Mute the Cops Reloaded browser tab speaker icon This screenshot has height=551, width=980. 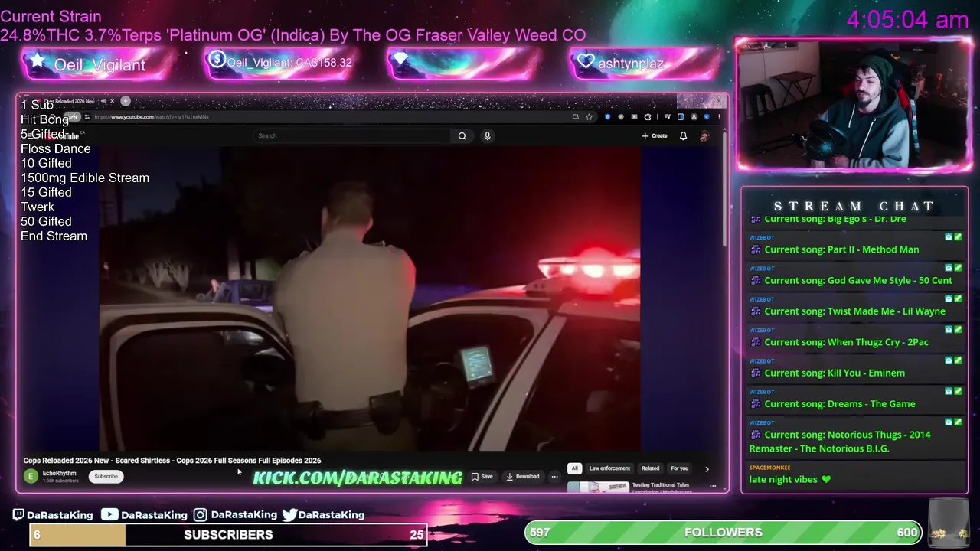coord(103,101)
